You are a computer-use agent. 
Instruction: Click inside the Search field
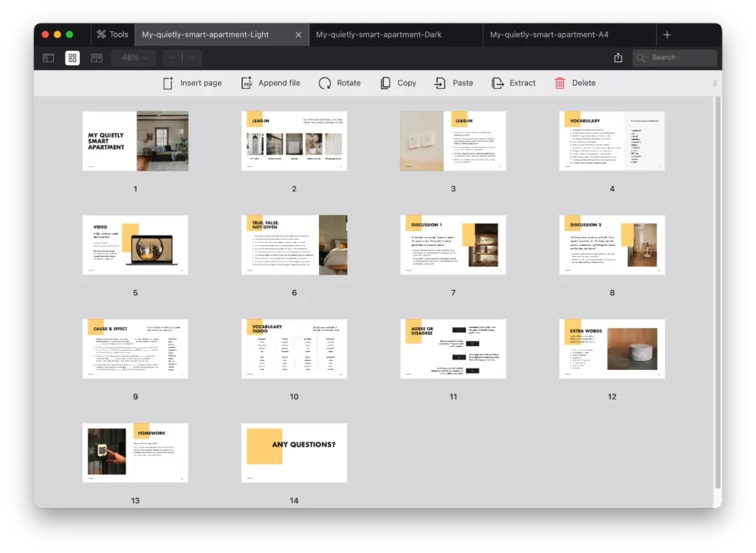pyautogui.click(x=674, y=58)
